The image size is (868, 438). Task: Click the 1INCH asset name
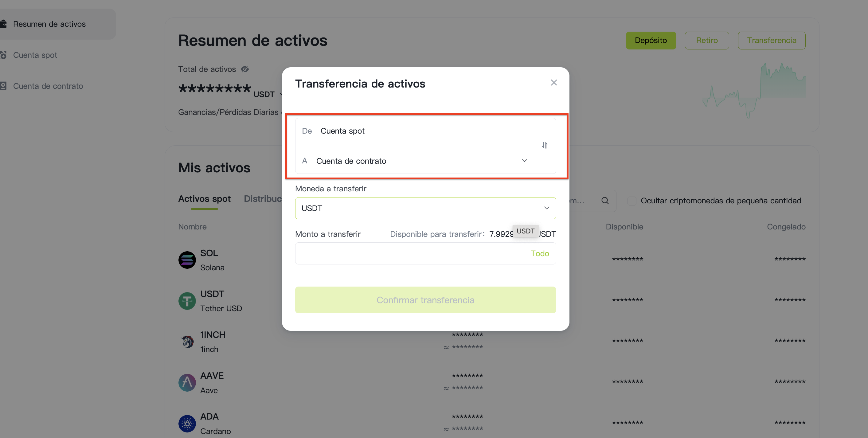click(x=213, y=335)
